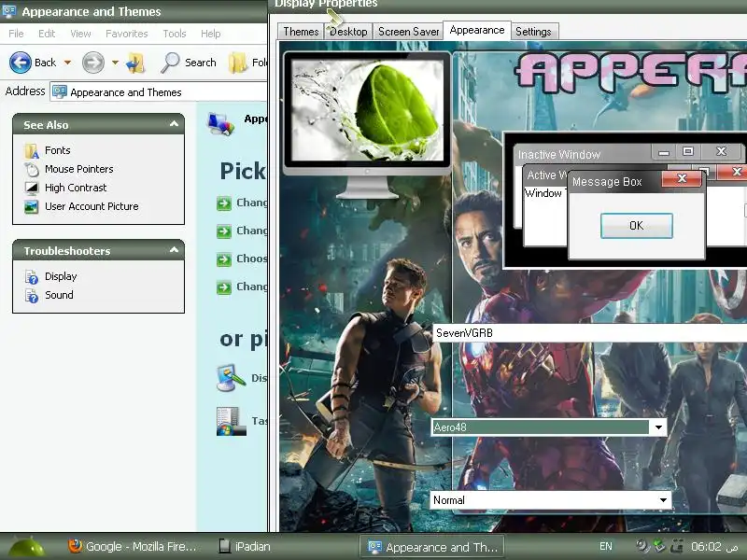This screenshot has width=747, height=560.
Task: Click first green arrow task icon
Action: point(224,203)
